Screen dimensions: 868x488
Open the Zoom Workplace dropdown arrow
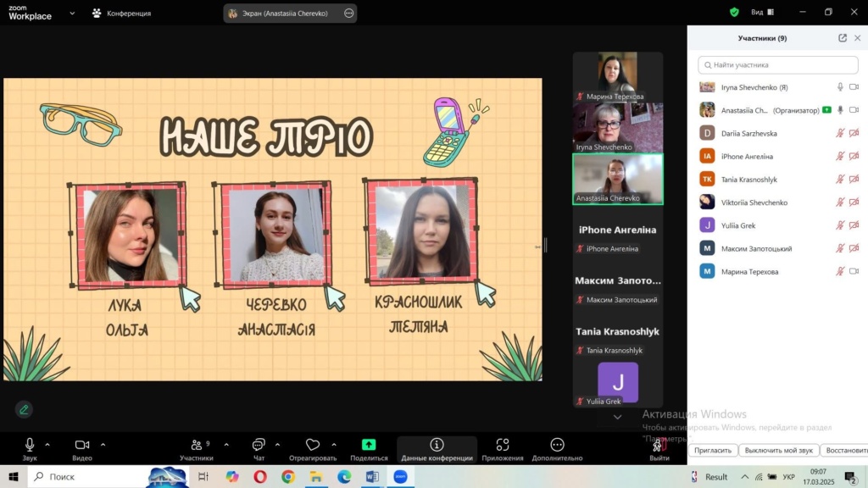coord(72,14)
